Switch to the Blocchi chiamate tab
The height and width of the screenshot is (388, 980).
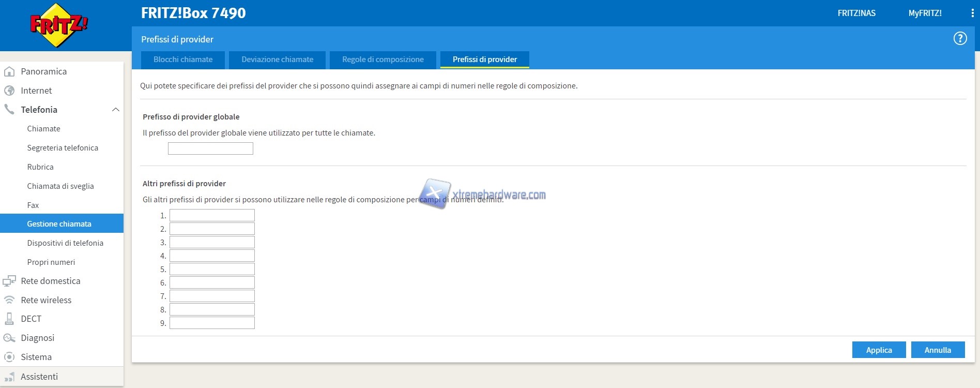click(x=183, y=59)
